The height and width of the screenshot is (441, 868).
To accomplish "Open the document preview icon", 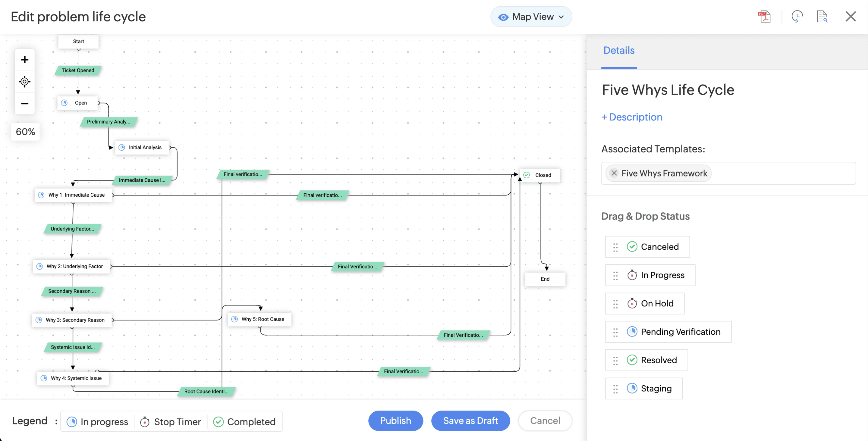I will coord(822,16).
